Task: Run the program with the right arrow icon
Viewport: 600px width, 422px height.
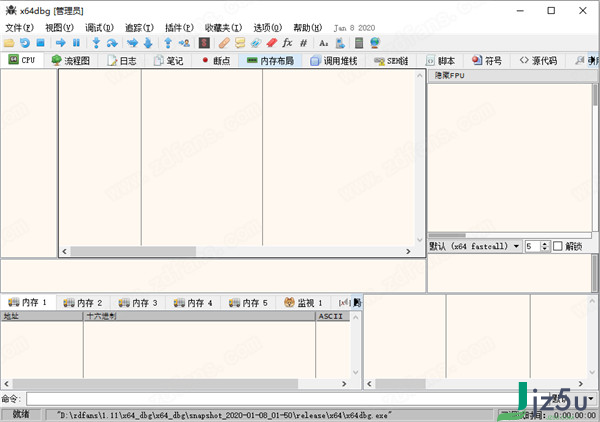Action: 60,43
